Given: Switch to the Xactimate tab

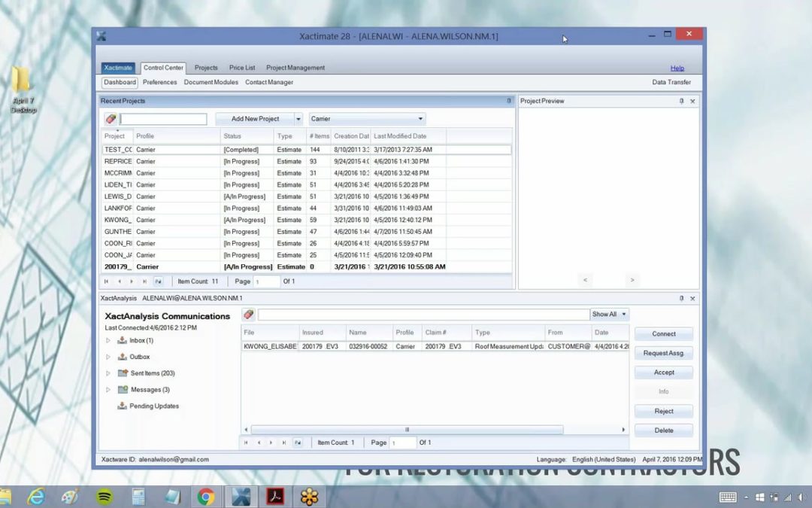Looking at the screenshot, I should (118, 68).
